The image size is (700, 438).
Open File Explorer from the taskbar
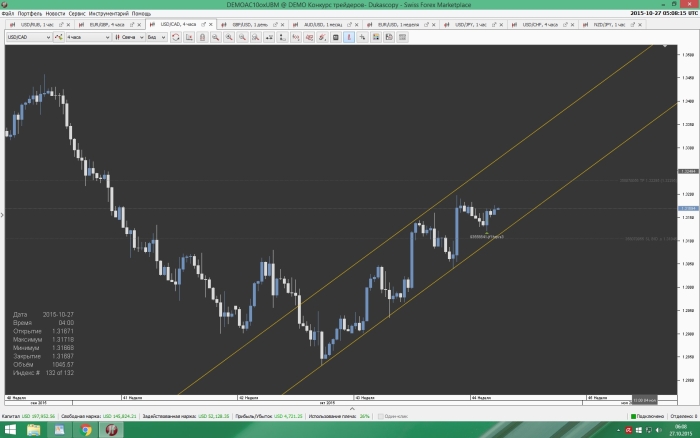33,430
